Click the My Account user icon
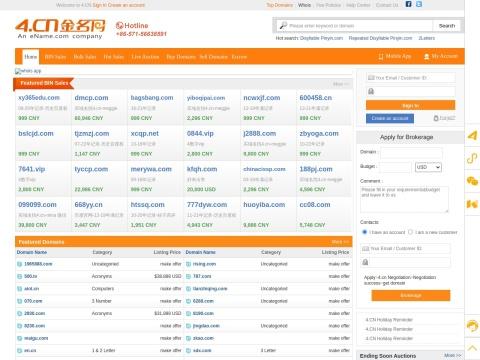 point(426,57)
